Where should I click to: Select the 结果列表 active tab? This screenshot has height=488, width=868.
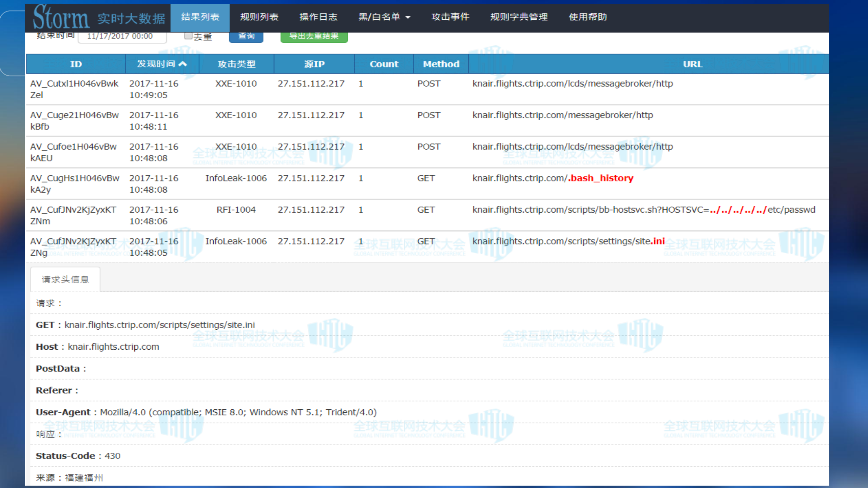pyautogui.click(x=200, y=17)
